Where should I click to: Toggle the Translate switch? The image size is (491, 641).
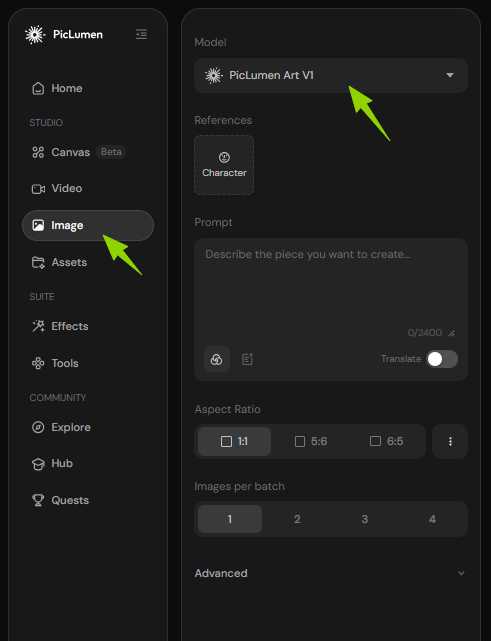tap(442, 359)
